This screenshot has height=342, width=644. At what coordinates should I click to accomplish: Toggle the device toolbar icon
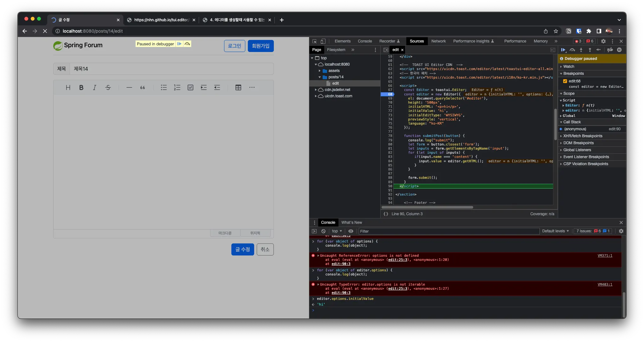(x=323, y=41)
